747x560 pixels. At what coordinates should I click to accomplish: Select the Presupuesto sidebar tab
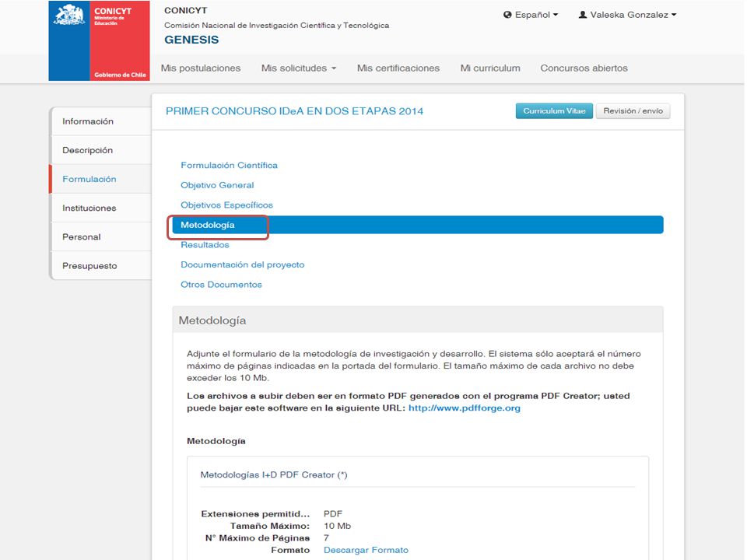tap(100, 266)
